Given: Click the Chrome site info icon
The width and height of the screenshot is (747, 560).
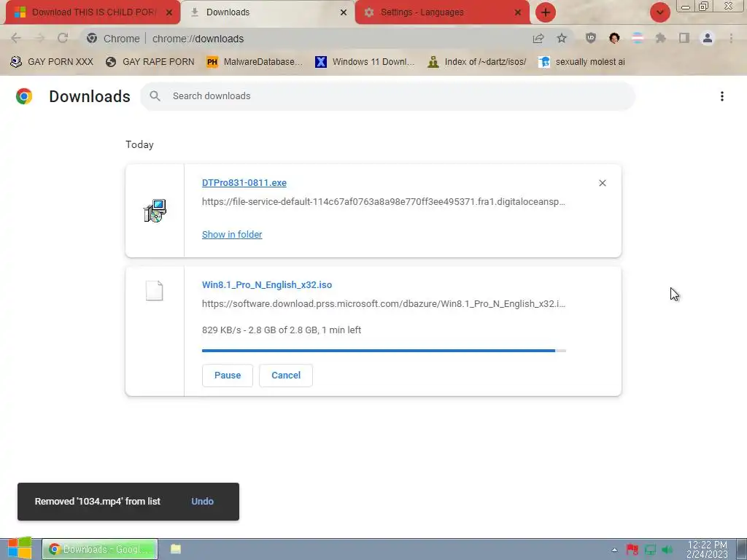Looking at the screenshot, I should [x=92, y=39].
